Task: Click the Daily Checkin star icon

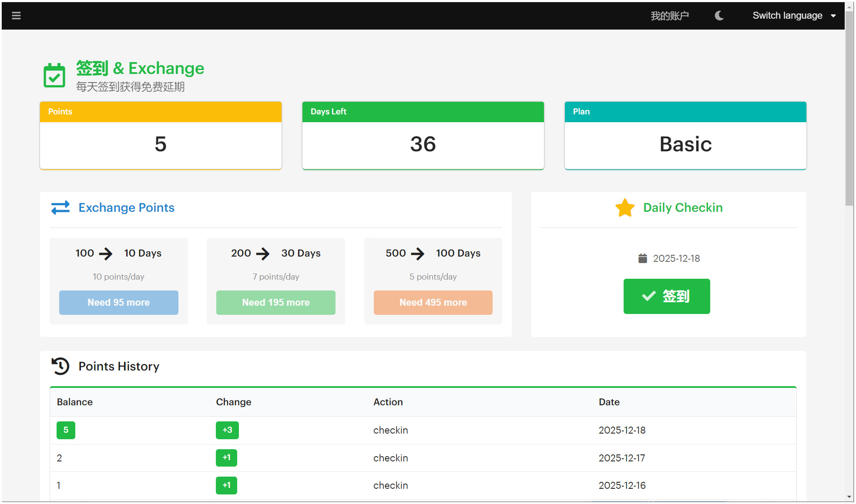Action: pos(625,208)
